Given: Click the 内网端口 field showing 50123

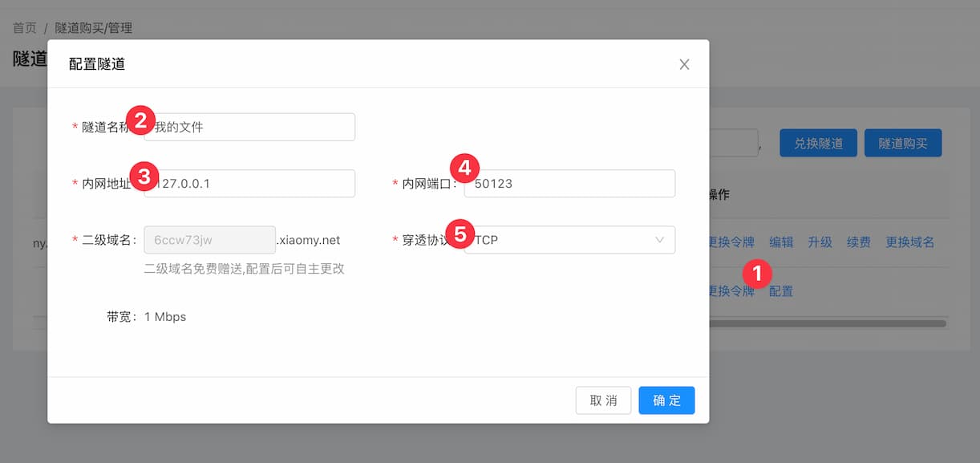Looking at the screenshot, I should pos(569,183).
